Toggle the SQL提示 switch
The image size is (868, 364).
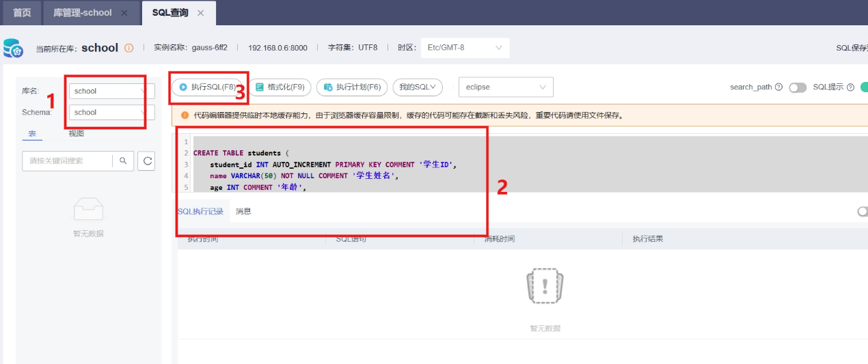click(x=864, y=87)
